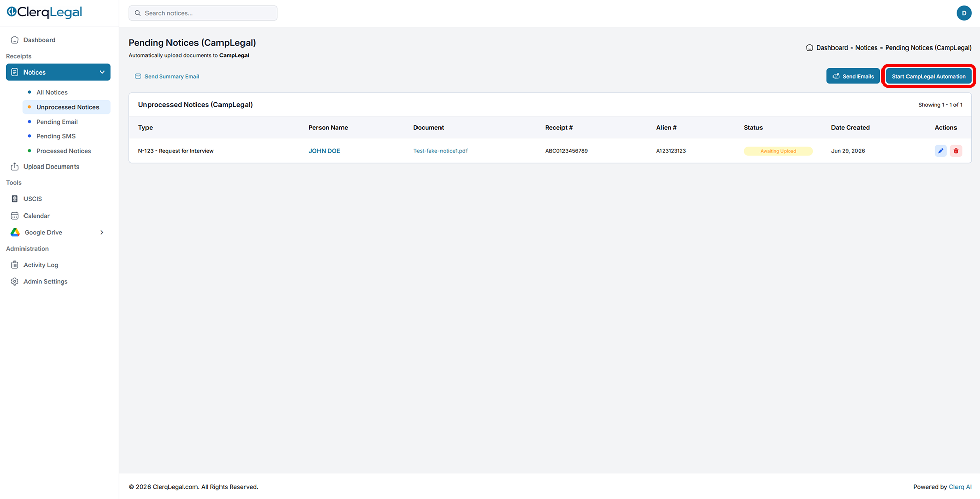This screenshot has width=980, height=499.
Task: Collapse the Notices menu chevron
Action: click(x=102, y=72)
